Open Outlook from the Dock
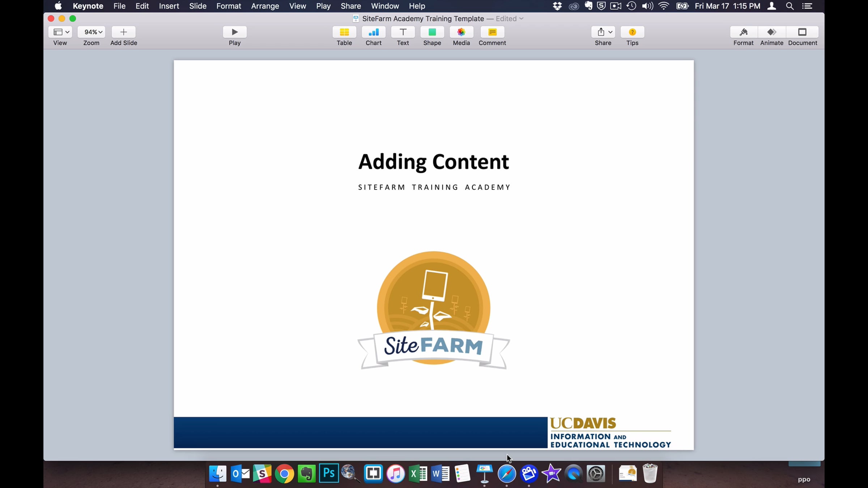 pos(240,474)
